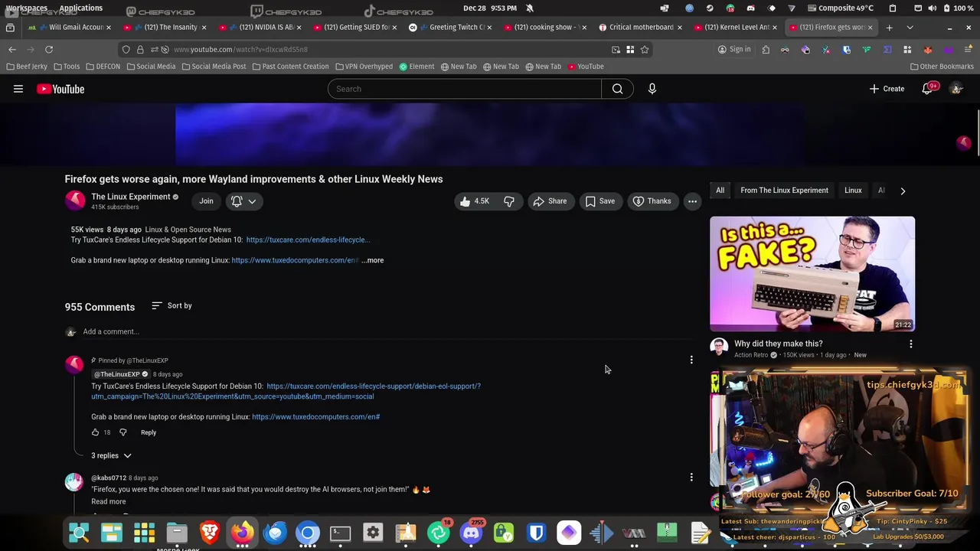Open options menu for the pinned comment

(691, 360)
